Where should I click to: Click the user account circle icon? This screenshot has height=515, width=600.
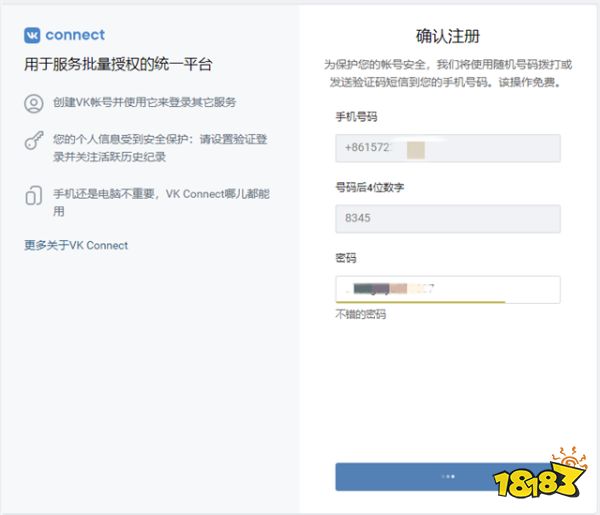click(34, 103)
